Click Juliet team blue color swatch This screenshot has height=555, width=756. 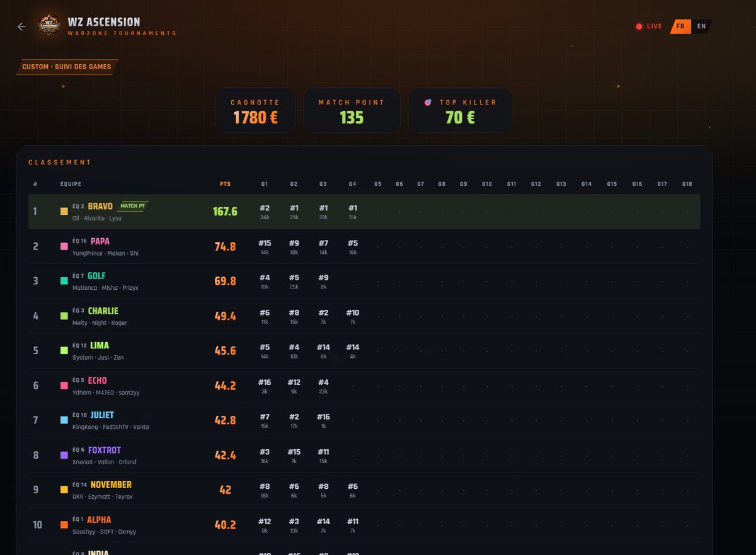[x=64, y=420]
